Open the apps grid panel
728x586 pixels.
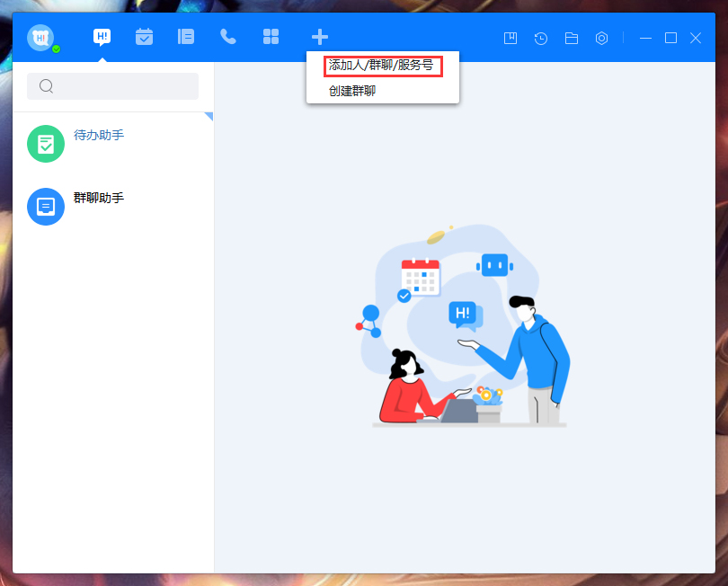[271, 37]
